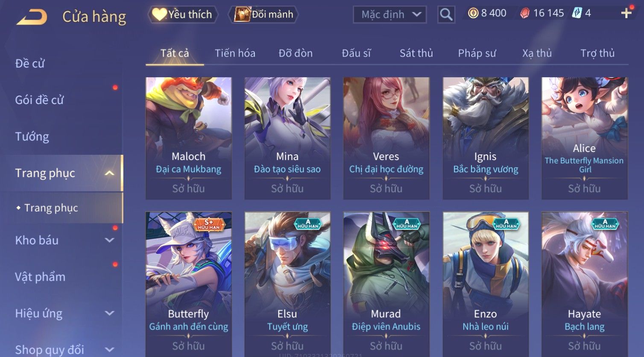
Task: Tap the red ruby currency icon
Action: click(x=525, y=13)
